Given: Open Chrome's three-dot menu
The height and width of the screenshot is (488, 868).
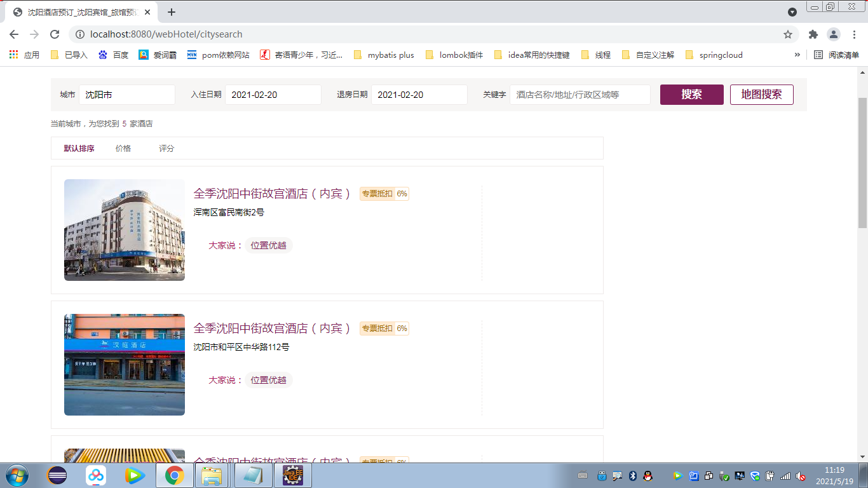Looking at the screenshot, I should [x=855, y=34].
